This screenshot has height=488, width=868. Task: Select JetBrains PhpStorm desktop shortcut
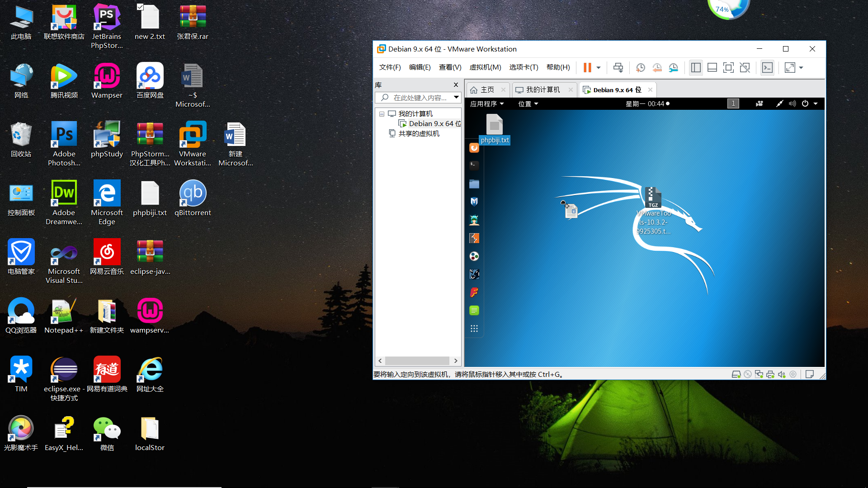pos(107,26)
